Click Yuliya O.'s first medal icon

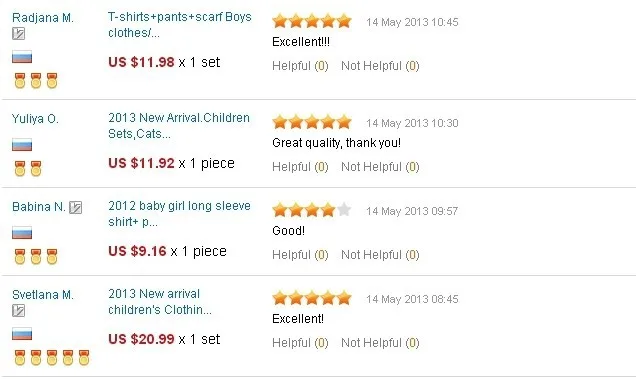click(20, 168)
